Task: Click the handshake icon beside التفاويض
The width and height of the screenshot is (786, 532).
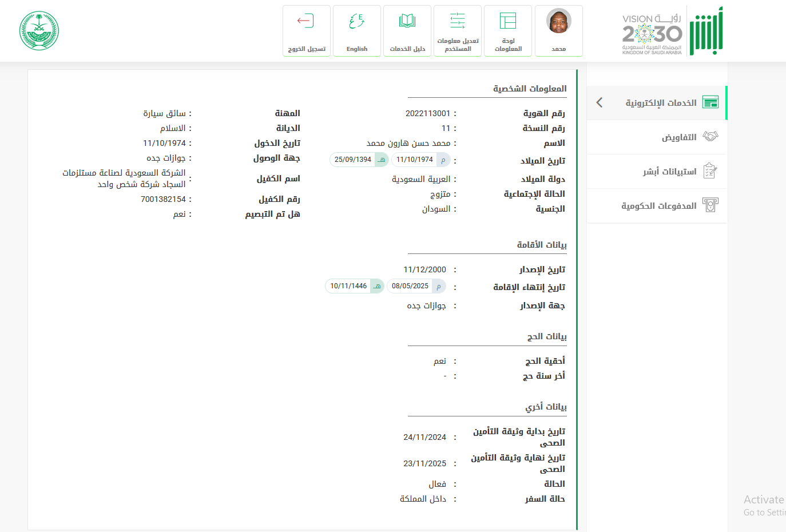Action: pos(710,137)
